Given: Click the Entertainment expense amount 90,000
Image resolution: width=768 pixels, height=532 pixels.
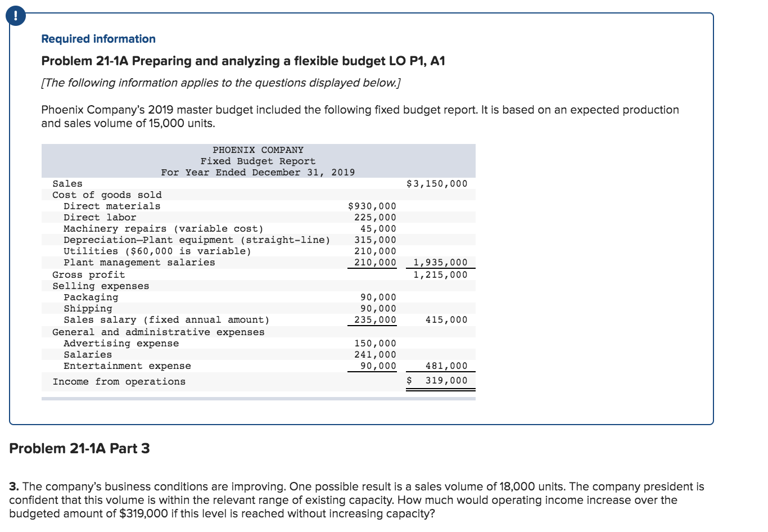Looking at the screenshot, I should click(x=377, y=366).
